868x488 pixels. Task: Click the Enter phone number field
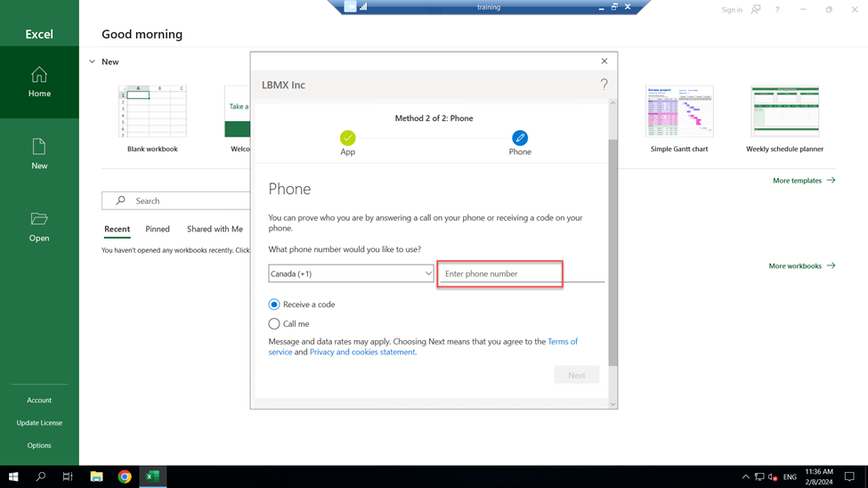click(500, 273)
